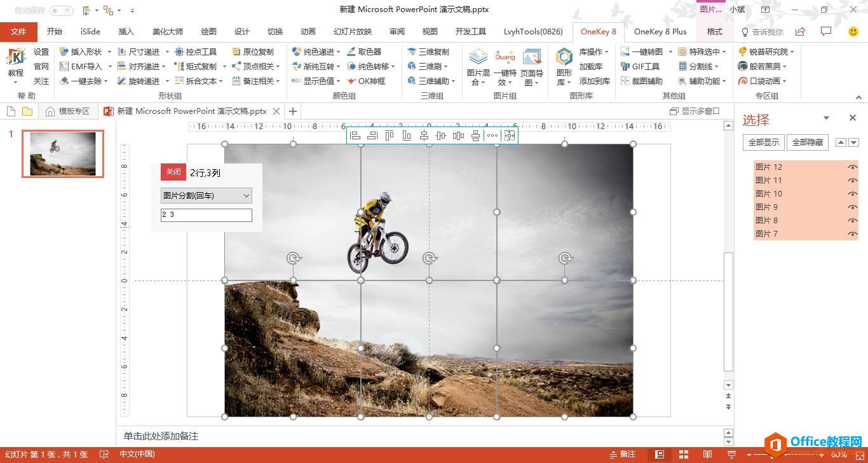Click the red 关闭 button
868x463 pixels.
tap(173, 172)
